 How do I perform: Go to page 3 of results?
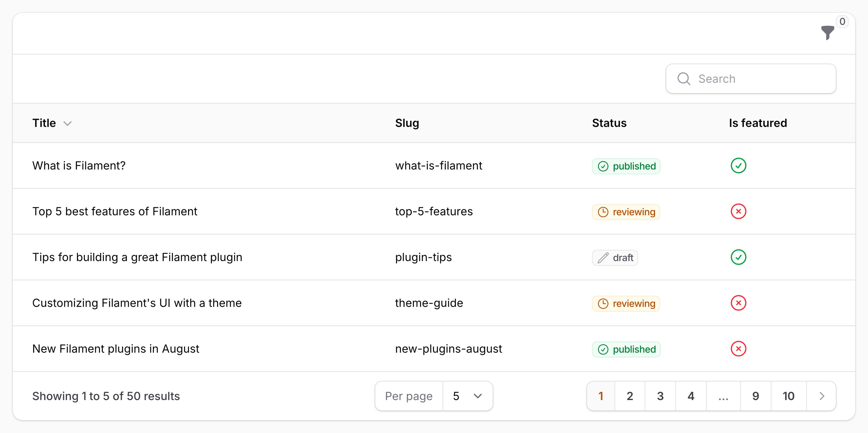(x=660, y=396)
